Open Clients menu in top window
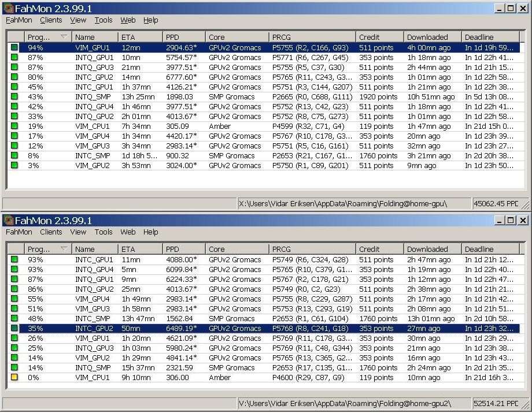This screenshot has width=532, height=413. [x=51, y=20]
